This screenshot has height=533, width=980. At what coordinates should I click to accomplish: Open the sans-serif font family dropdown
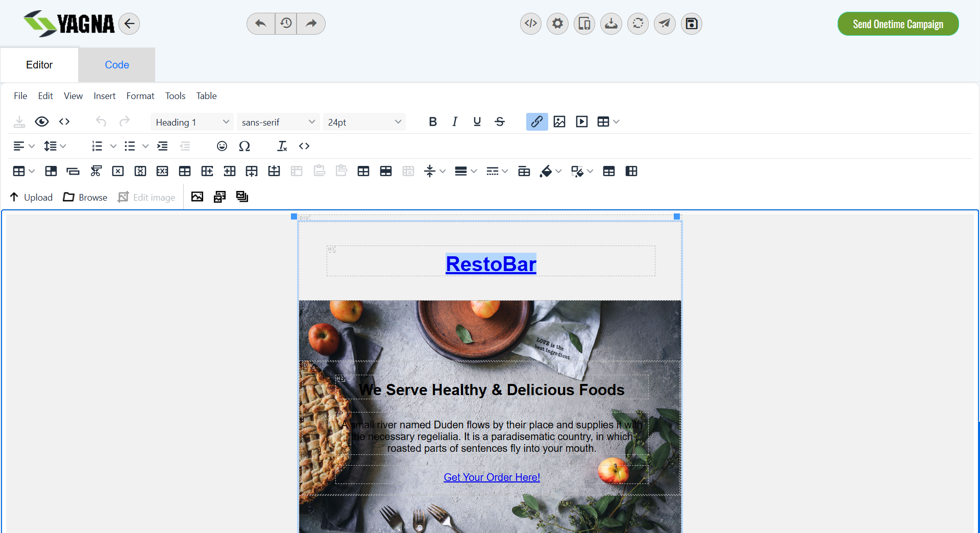click(278, 122)
